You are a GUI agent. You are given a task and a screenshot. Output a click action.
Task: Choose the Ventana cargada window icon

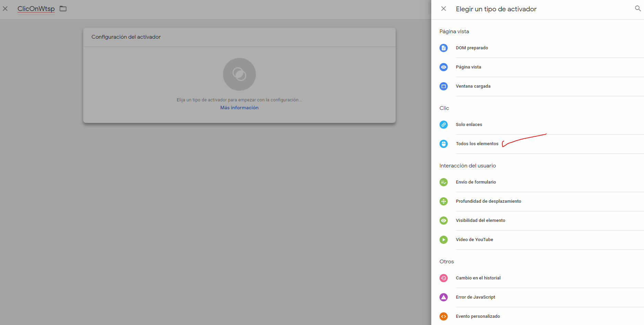click(444, 86)
